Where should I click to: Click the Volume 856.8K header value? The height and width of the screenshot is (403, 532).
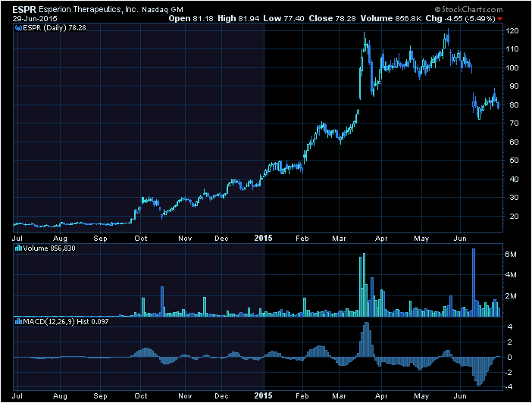(x=391, y=19)
